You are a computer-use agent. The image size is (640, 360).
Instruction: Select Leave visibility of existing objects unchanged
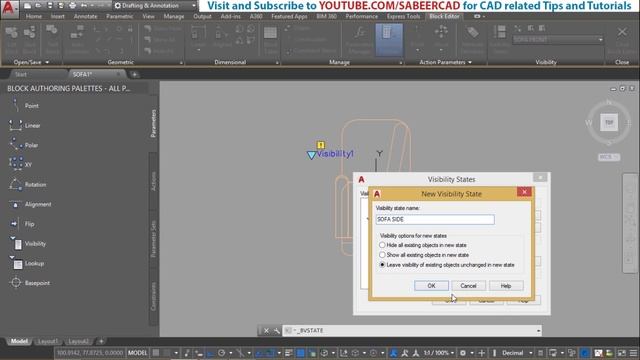click(x=382, y=265)
